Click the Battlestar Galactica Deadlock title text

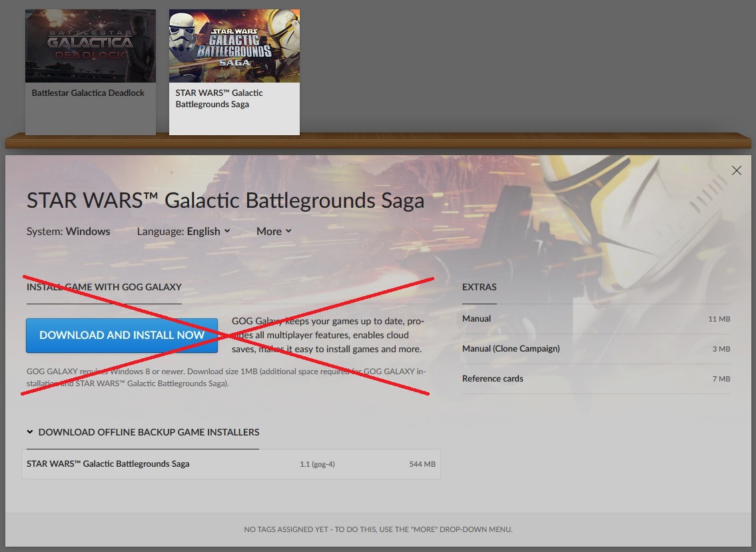pyautogui.click(x=88, y=93)
